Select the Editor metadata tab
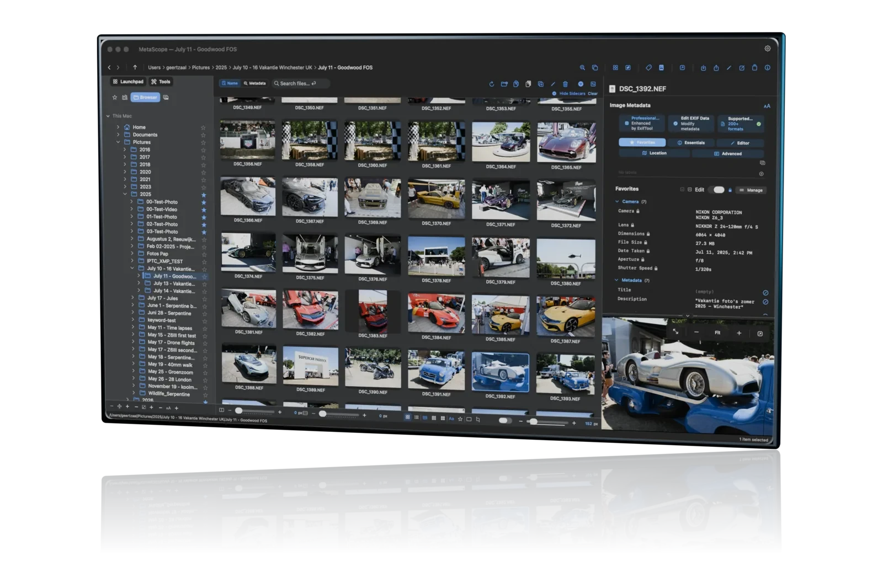The image size is (883, 588). [x=740, y=143]
